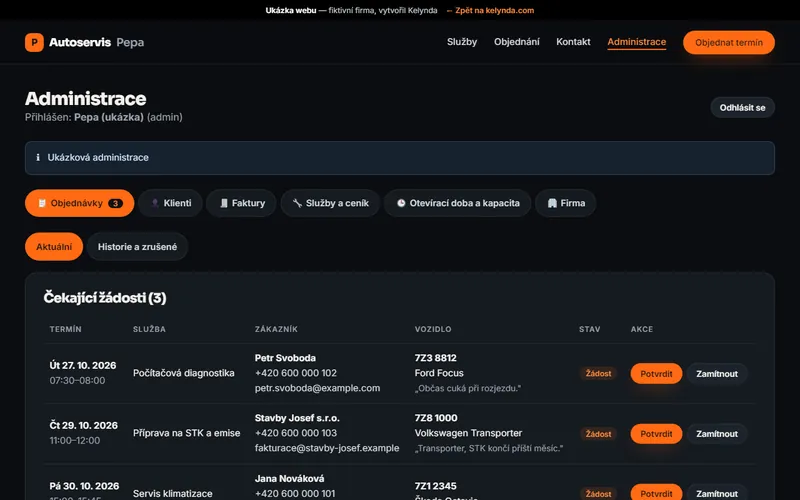Click the badge showing 3 on Objednávky
The height and width of the screenshot is (500, 800).
[x=115, y=203]
